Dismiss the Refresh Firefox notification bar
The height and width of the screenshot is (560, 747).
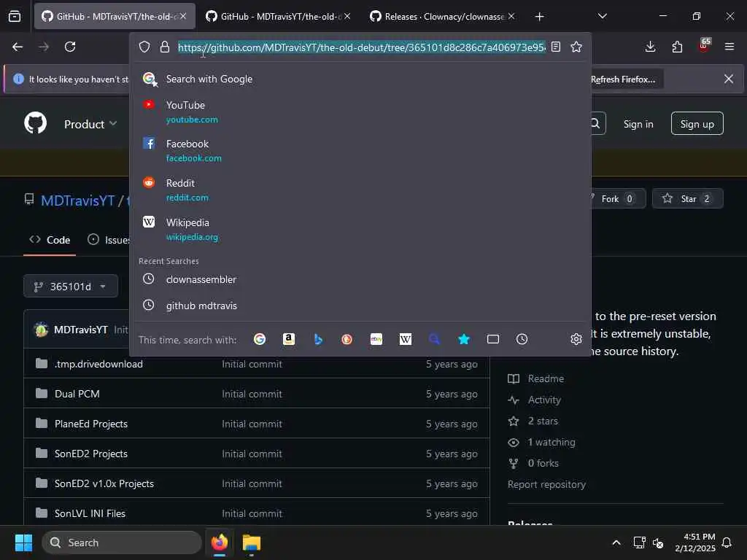coord(729,79)
